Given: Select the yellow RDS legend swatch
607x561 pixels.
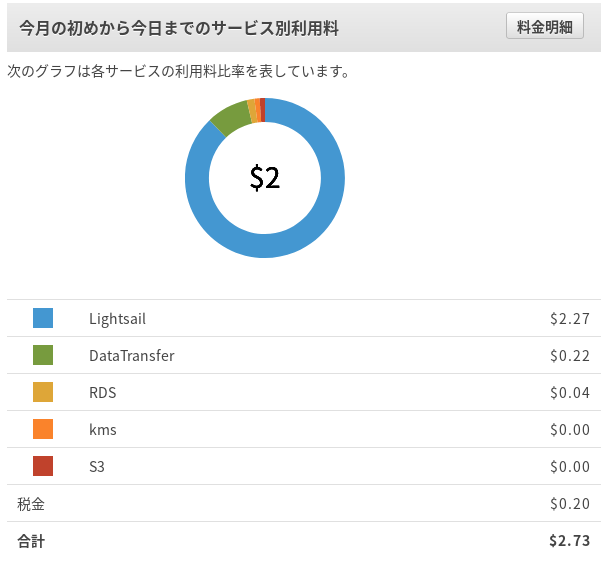Looking at the screenshot, I should pos(43,392).
